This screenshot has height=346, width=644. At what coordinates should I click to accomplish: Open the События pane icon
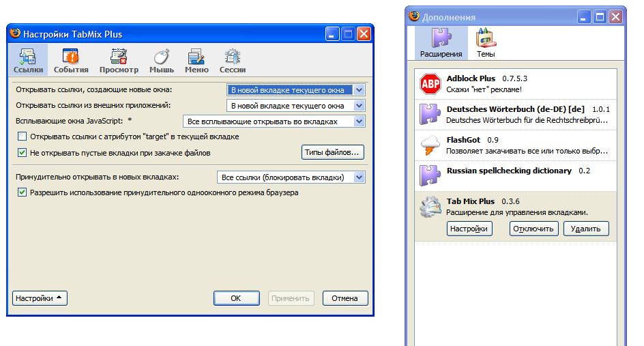pyautogui.click(x=71, y=56)
